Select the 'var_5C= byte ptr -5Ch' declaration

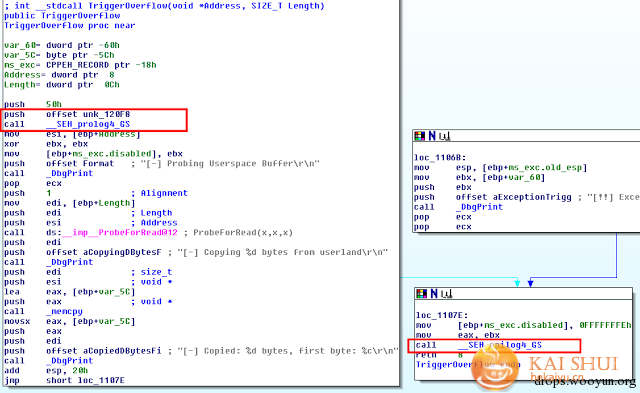tap(59, 55)
